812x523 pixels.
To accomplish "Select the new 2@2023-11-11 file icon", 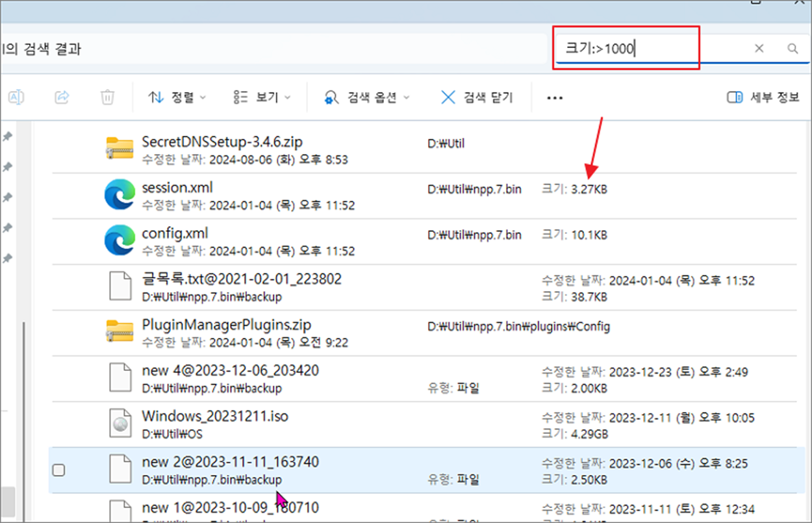I will [x=120, y=468].
